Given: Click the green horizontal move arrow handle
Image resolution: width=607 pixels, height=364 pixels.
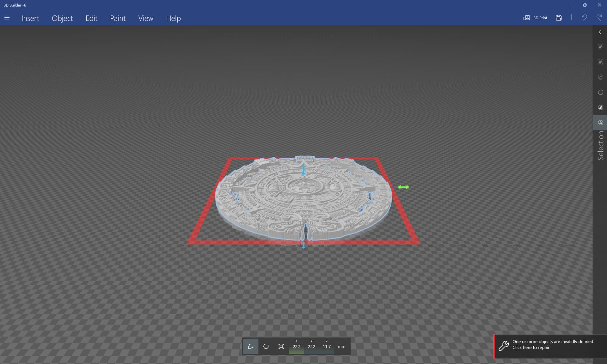Looking at the screenshot, I should pos(403,187).
